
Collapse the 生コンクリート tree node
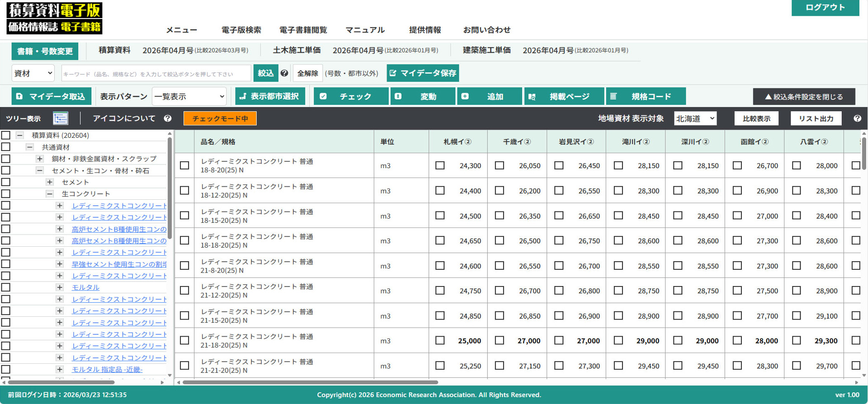click(x=50, y=194)
